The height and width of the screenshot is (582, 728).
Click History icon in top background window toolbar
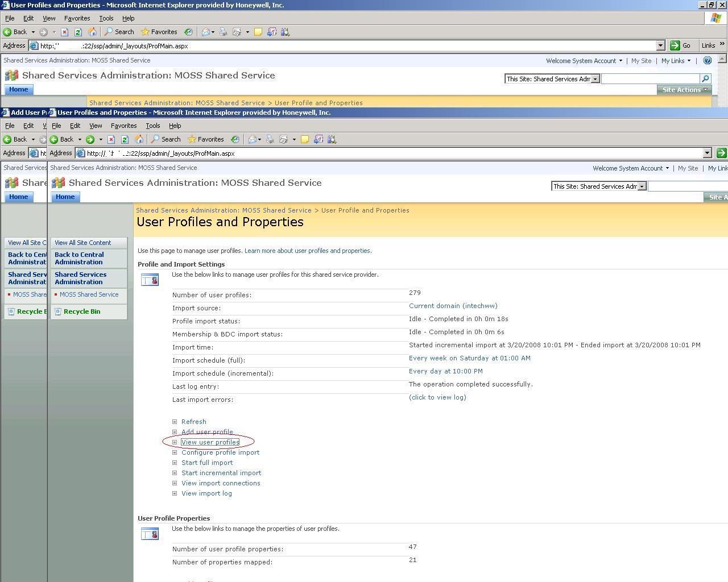188,32
